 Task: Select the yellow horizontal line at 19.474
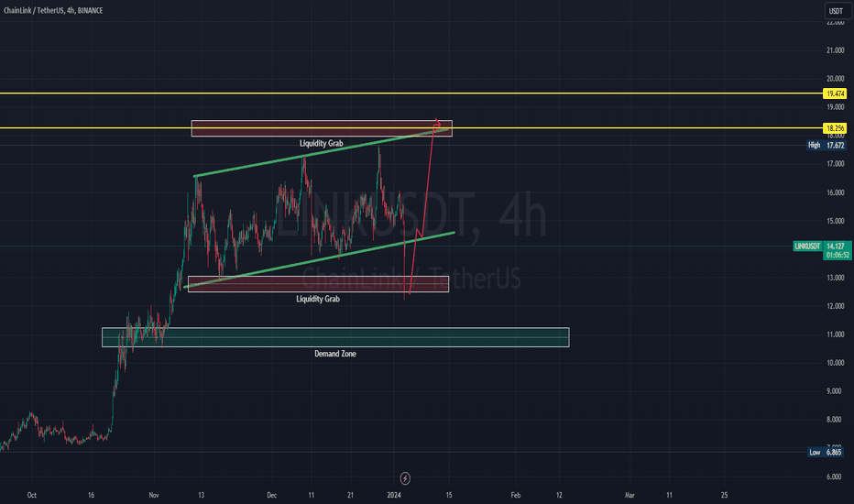(411, 93)
